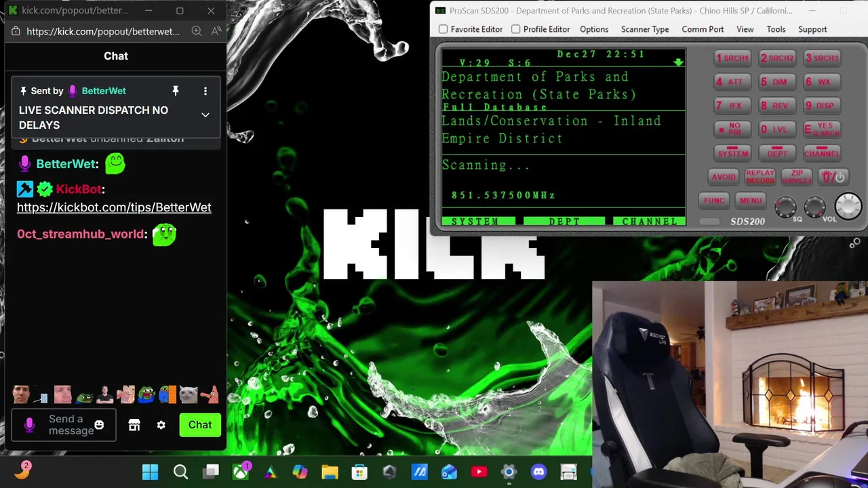Open Xbox app from taskbar

click(x=241, y=472)
